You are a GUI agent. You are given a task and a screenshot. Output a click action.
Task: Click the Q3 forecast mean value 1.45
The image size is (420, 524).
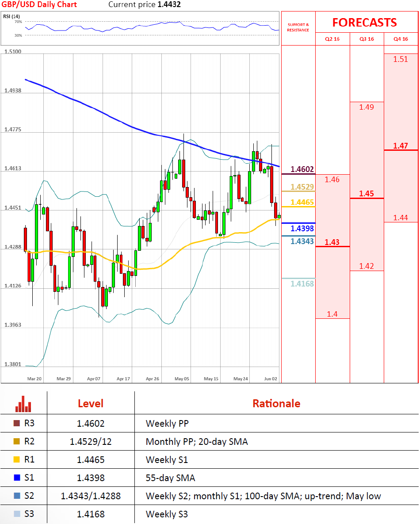[x=367, y=194]
